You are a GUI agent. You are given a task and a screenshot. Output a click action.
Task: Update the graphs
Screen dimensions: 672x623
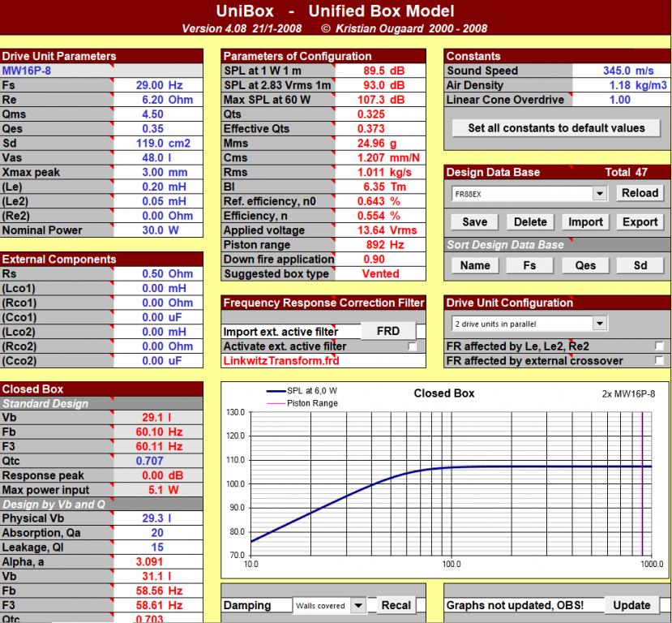coord(631,605)
